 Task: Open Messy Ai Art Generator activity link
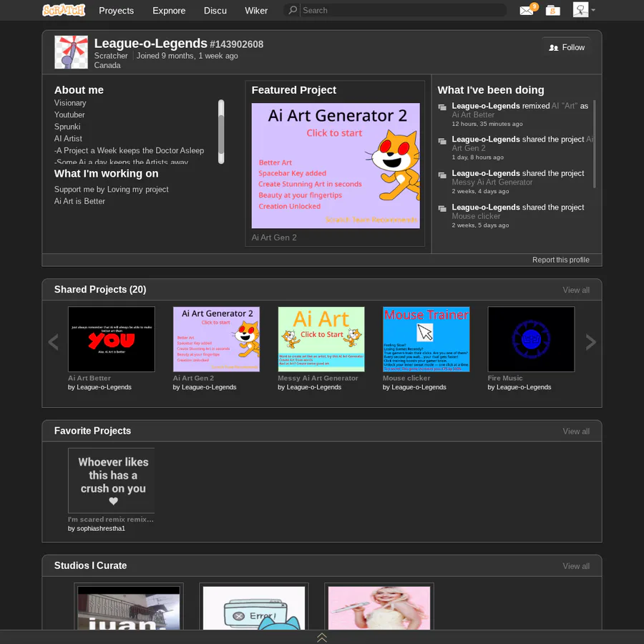(x=492, y=182)
